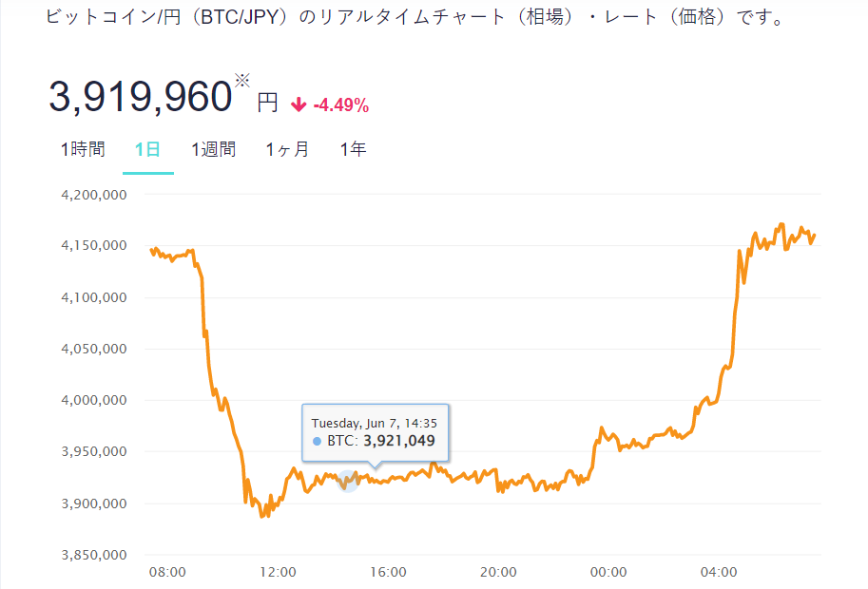
Task: Click the highlighted 14:35 chart point marker
Action: pyautogui.click(x=348, y=482)
